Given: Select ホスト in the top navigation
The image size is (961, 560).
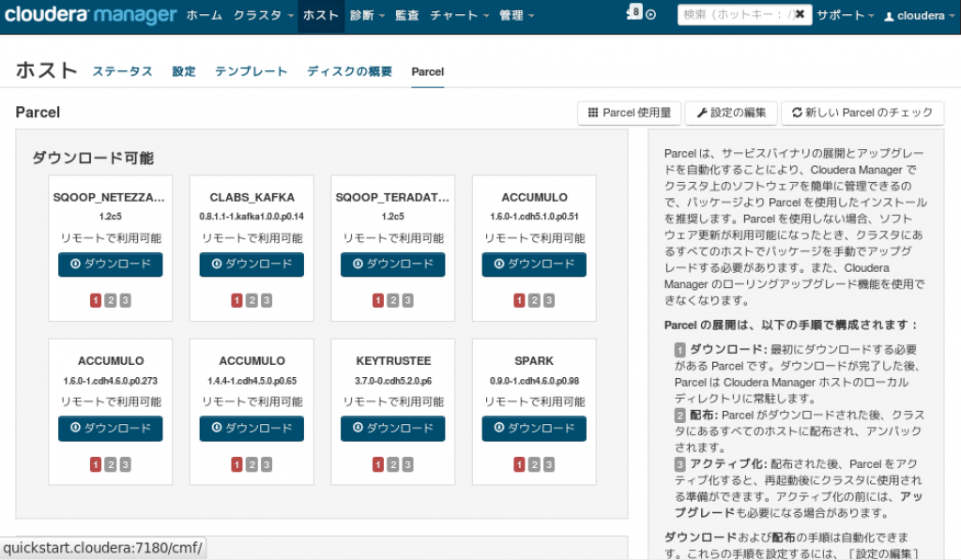Looking at the screenshot, I should [321, 15].
